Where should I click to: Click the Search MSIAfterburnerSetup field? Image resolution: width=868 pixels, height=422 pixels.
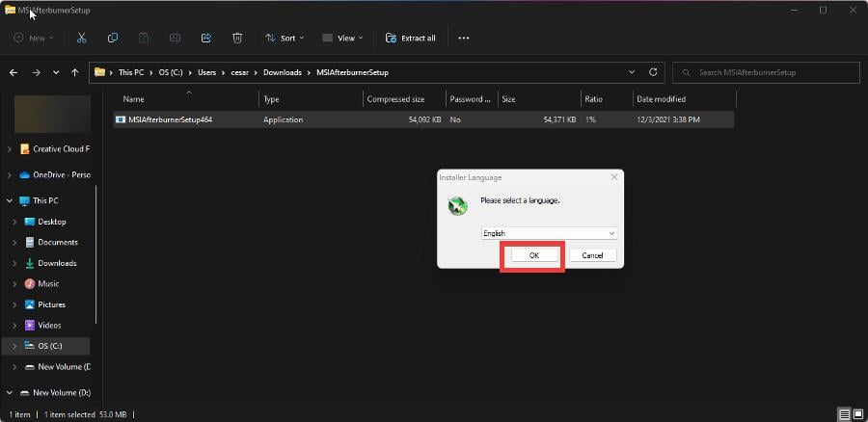click(766, 72)
